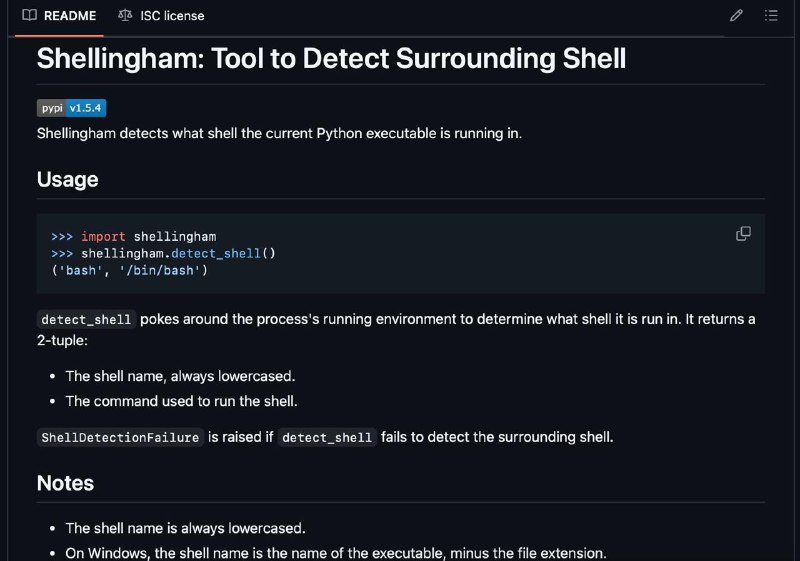Click the shellingham.detect_shell() code line

tap(163, 253)
